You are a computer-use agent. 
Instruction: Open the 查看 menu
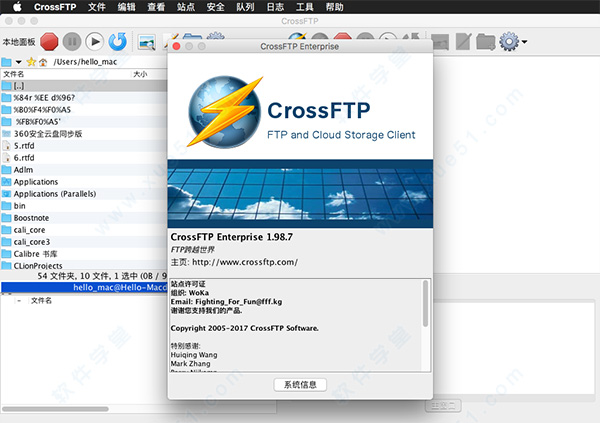tap(156, 7)
